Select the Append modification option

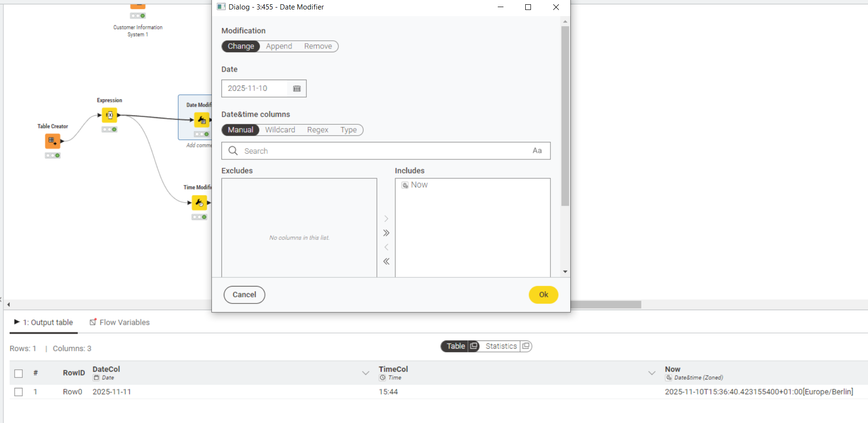point(279,46)
